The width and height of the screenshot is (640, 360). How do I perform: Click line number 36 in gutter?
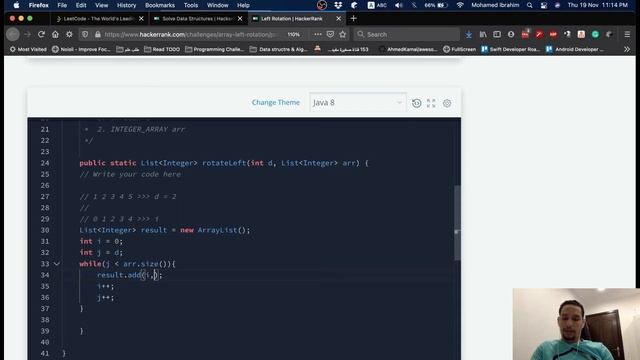(x=45, y=298)
